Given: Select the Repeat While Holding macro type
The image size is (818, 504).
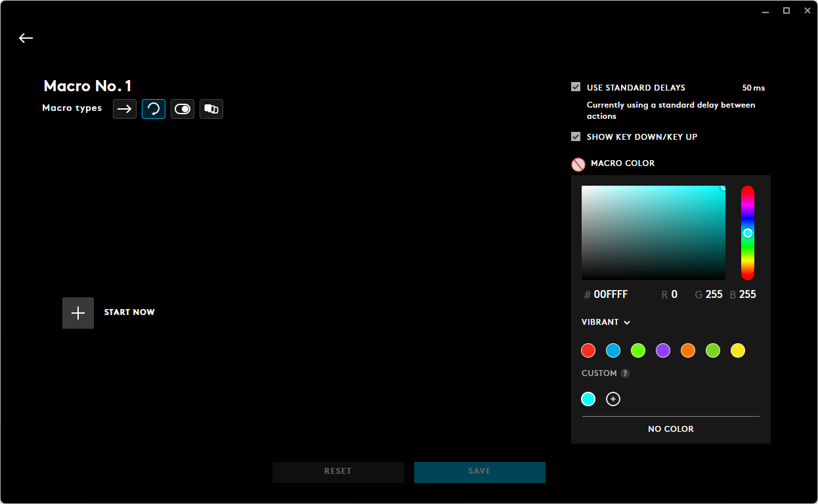Looking at the screenshot, I should point(154,109).
